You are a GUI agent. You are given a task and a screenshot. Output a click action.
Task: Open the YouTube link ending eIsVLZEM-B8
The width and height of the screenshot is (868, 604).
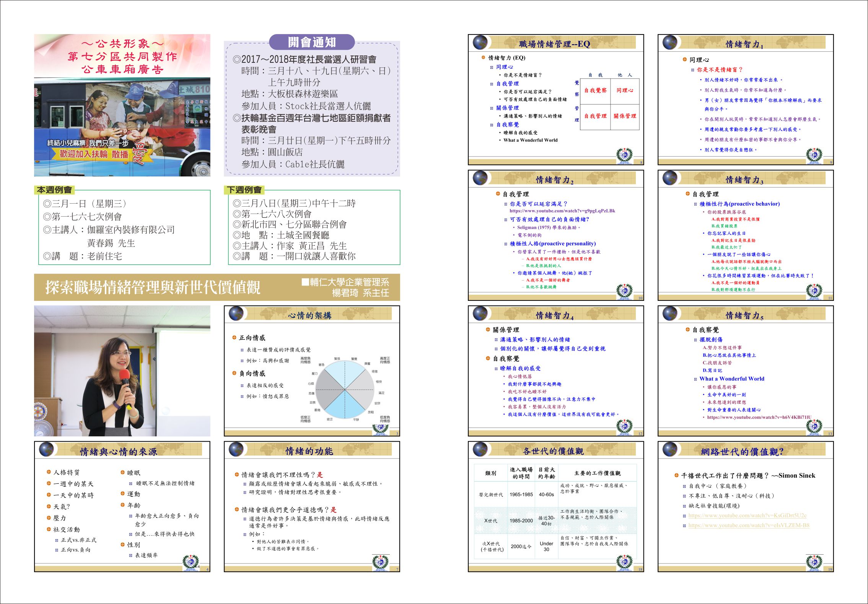[749, 526]
